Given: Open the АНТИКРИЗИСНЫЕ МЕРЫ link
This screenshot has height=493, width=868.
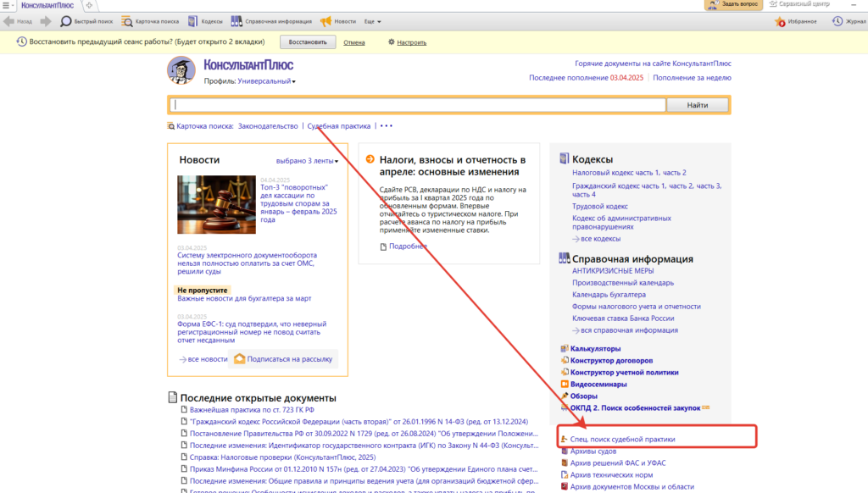Looking at the screenshot, I should click(613, 271).
